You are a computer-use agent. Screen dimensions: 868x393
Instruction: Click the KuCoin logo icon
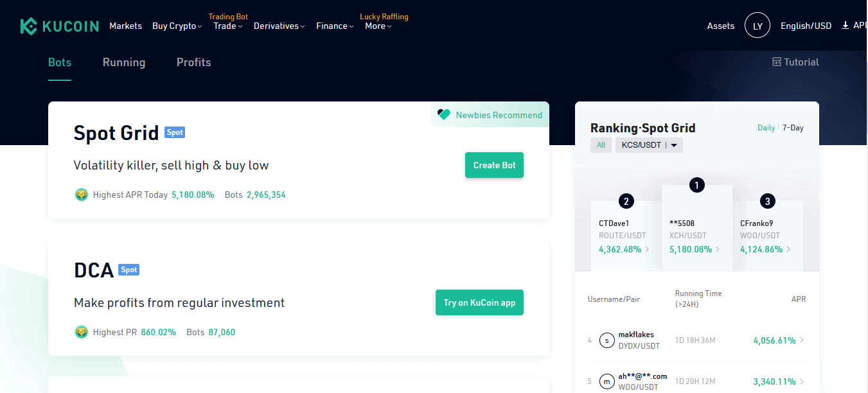pyautogui.click(x=30, y=26)
